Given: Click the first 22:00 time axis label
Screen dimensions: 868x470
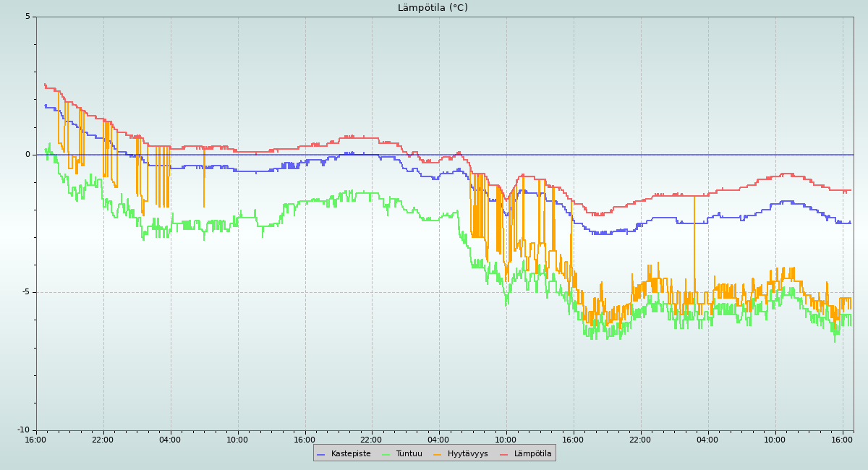Looking at the screenshot, I should (103, 440).
